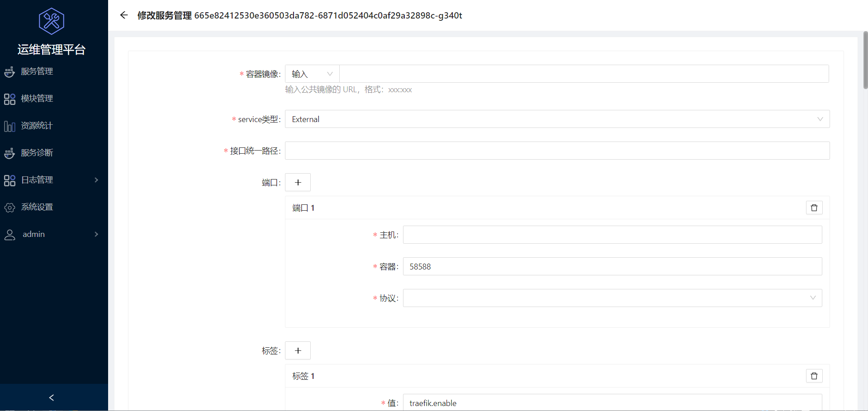Open the 容器镜像 输入 type dropdown

pos(312,74)
